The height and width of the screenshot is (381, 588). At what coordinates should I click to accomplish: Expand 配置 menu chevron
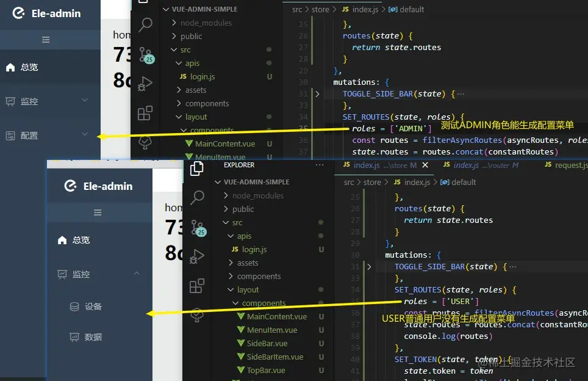click(x=85, y=134)
